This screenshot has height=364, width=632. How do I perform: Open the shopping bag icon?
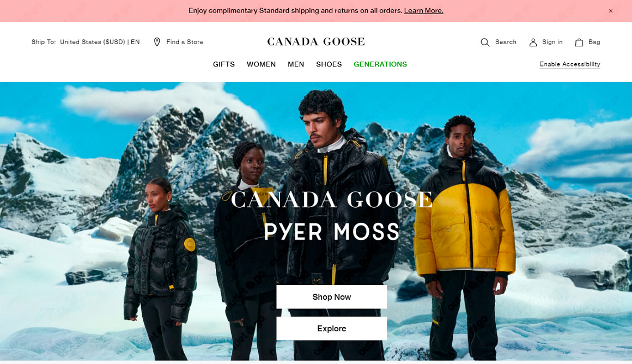click(579, 43)
